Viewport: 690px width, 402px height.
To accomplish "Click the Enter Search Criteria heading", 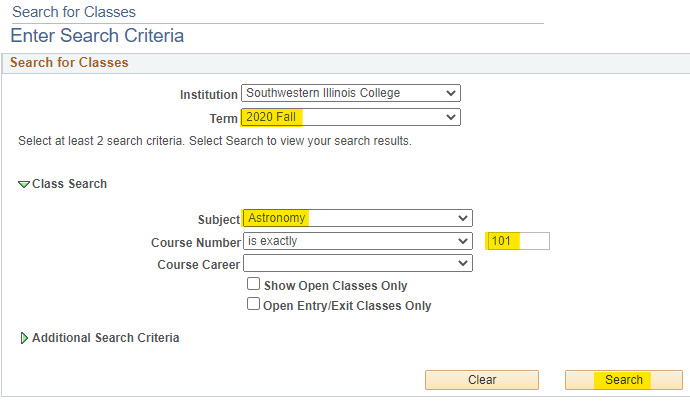I will coord(97,36).
